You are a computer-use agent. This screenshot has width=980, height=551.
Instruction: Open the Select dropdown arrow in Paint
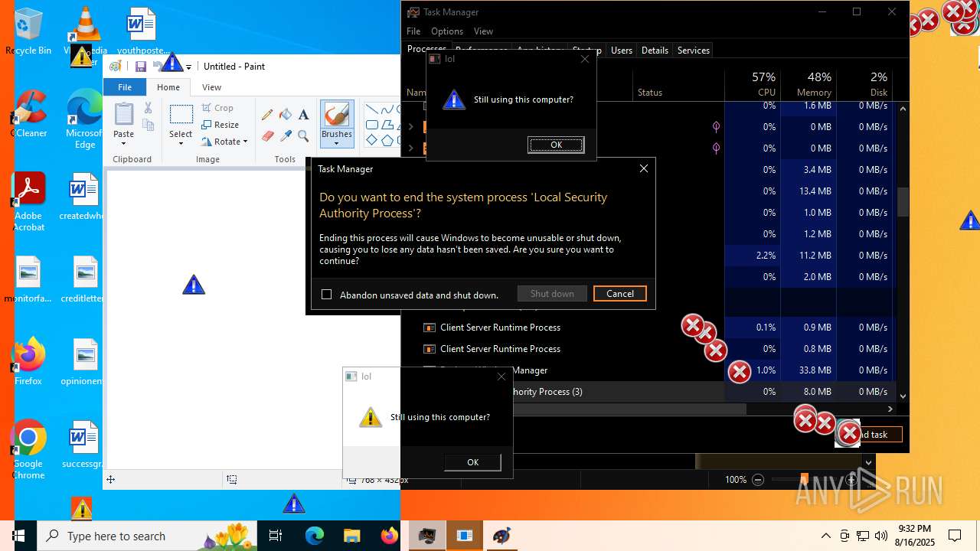[x=181, y=144]
